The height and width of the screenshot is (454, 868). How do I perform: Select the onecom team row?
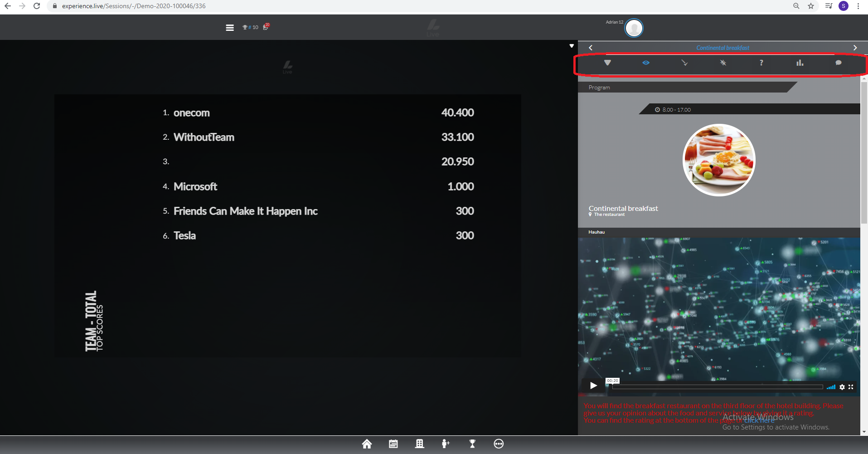[x=318, y=112]
